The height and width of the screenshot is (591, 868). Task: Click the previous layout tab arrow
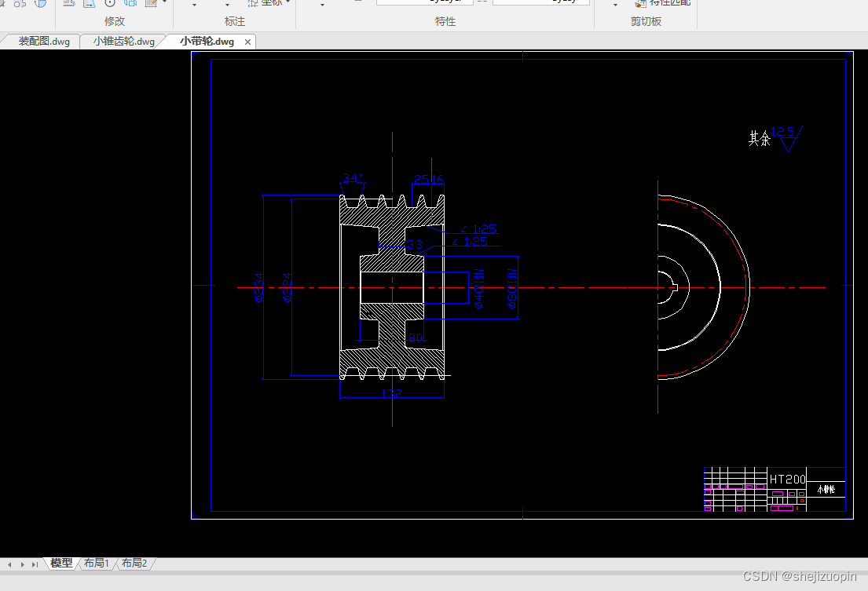tap(9, 564)
